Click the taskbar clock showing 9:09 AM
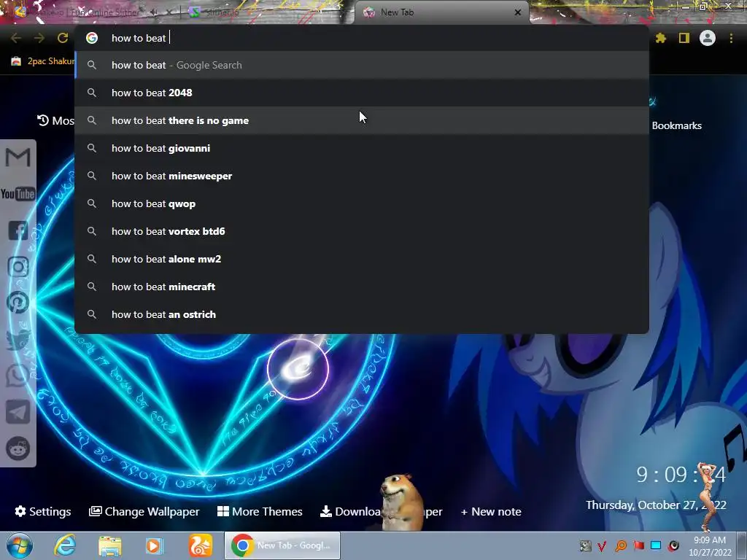Image resolution: width=747 pixels, height=560 pixels. [710, 546]
